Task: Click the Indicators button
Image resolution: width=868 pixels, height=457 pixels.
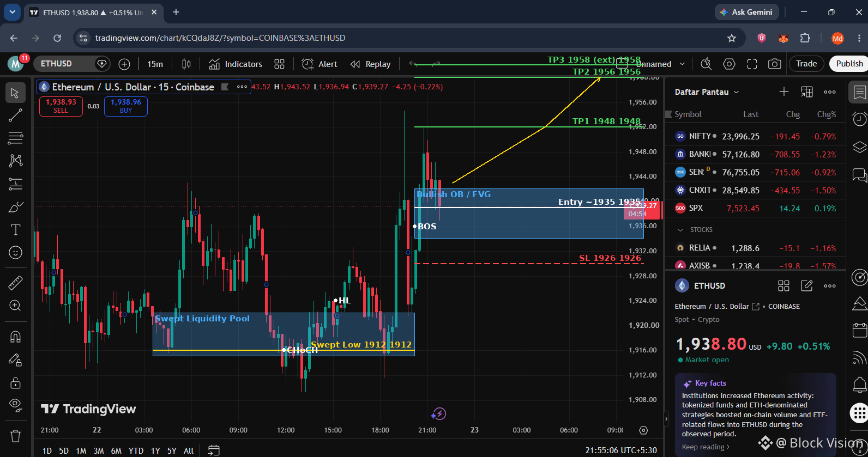Action: click(x=236, y=64)
